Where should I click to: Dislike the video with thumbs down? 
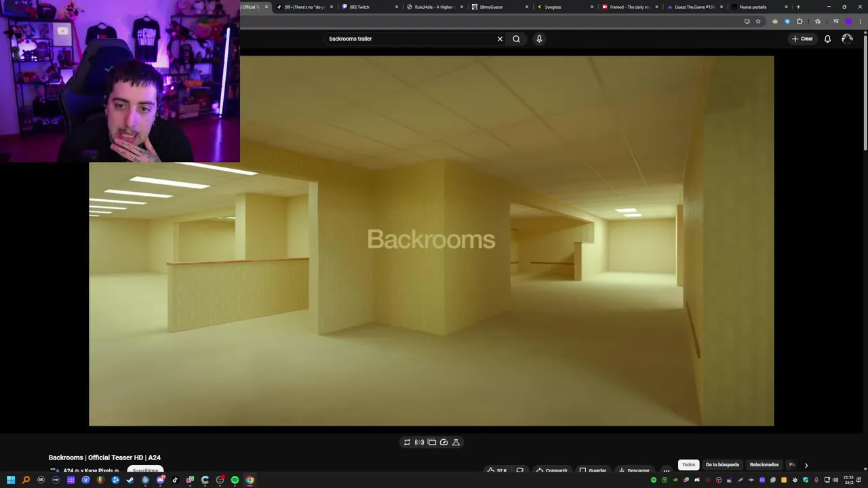coord(520,470)
